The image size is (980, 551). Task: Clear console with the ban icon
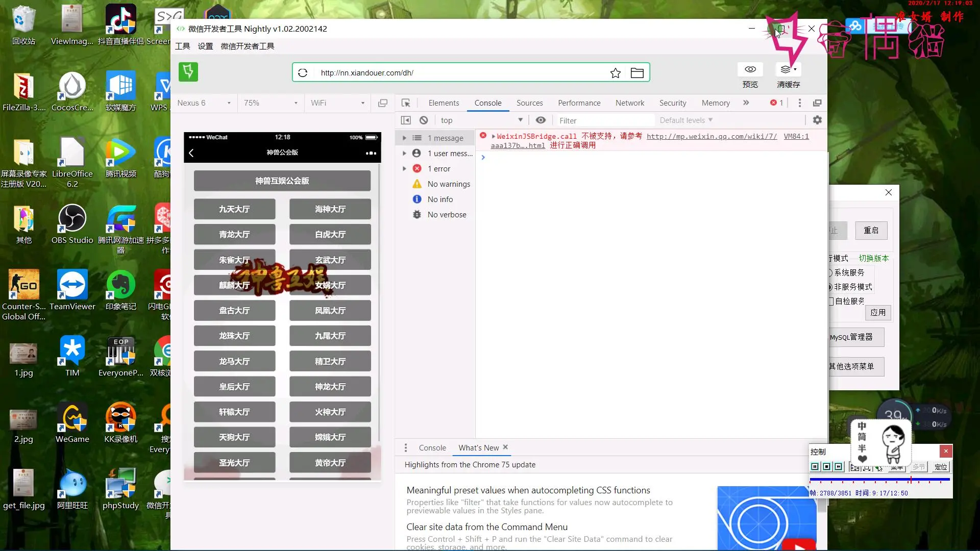[424, 120]
